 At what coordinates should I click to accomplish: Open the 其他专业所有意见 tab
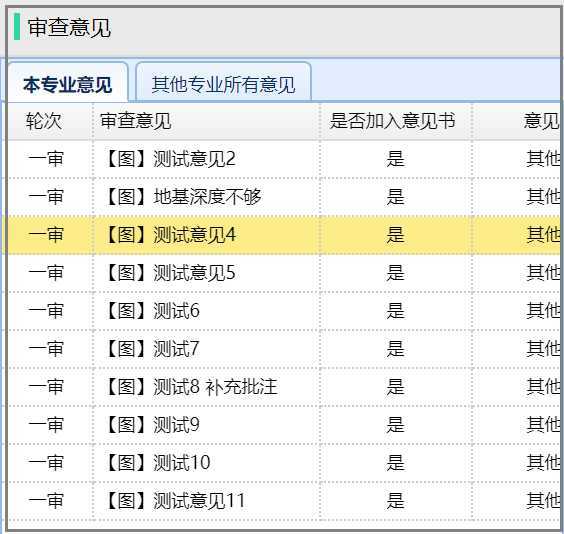[x=223, y=82]
